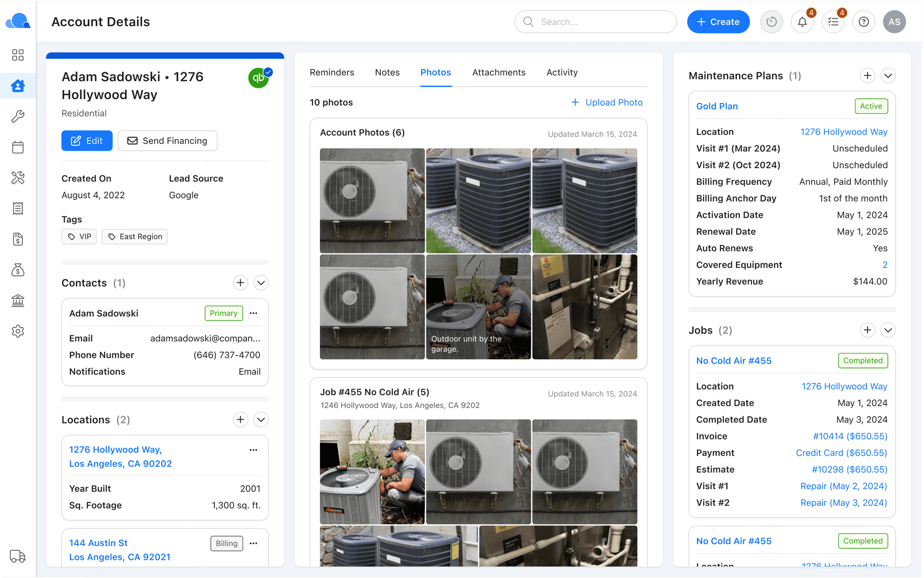Click the notifications bell icon
Image resolution: width=924 pixels, height=578 pixels.
pos(802,22)
